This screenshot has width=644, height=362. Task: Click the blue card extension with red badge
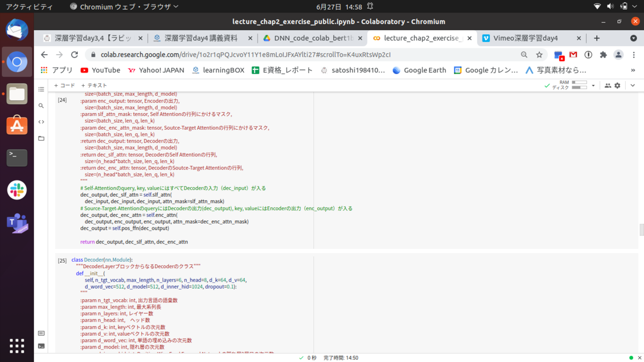559,55
